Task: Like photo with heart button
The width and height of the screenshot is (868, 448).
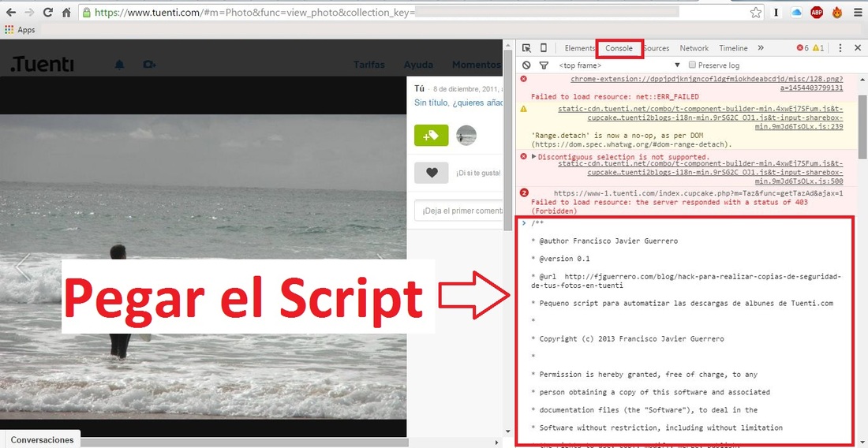Action: [x=431, y=173]
